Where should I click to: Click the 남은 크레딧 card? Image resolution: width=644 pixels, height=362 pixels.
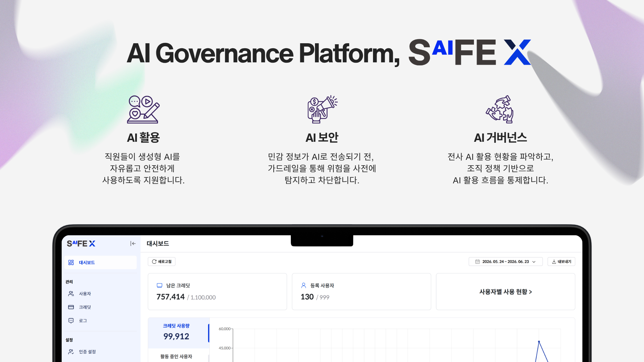pos(217,292)
